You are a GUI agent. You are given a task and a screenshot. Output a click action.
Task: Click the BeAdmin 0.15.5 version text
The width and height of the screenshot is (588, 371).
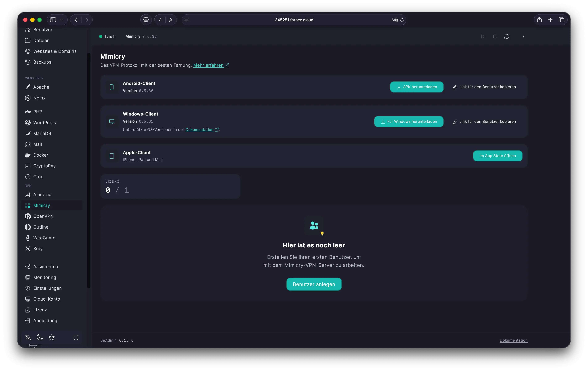point(117,340)
